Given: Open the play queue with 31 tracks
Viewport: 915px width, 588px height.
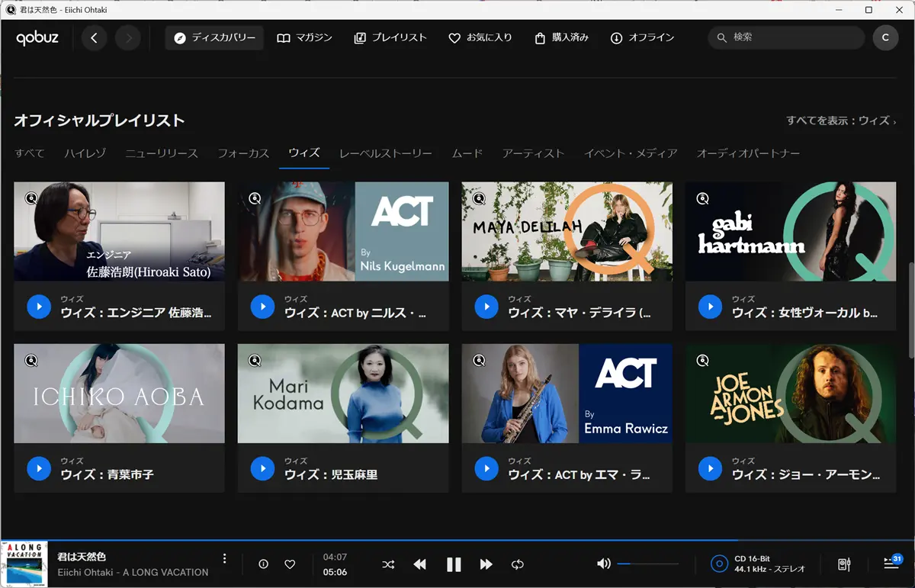Looking at the screenshot, I should [891, 563].
